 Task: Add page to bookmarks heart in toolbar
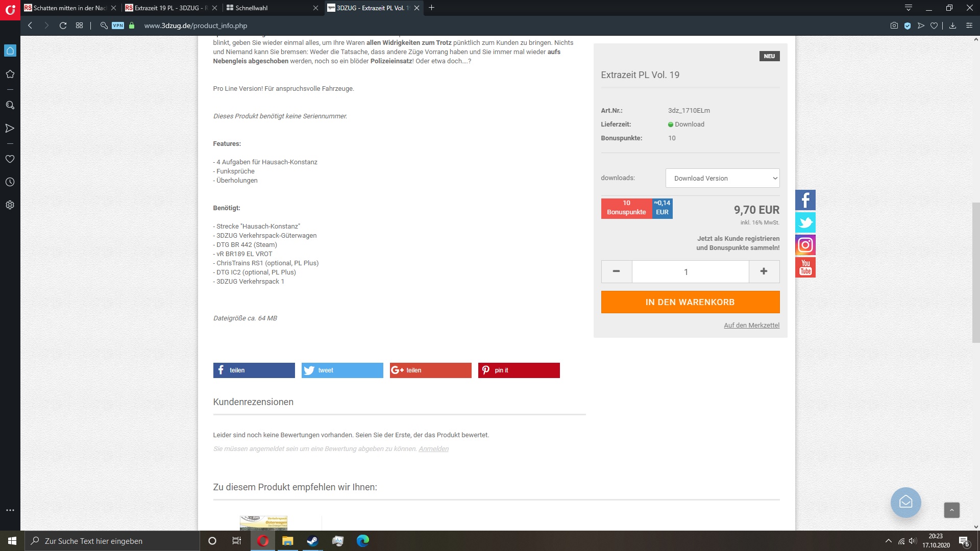934,26
